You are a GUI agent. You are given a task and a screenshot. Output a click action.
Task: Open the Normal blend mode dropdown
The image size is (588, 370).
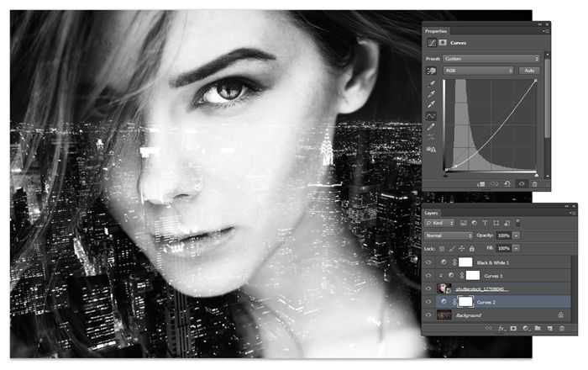point(449,235)
